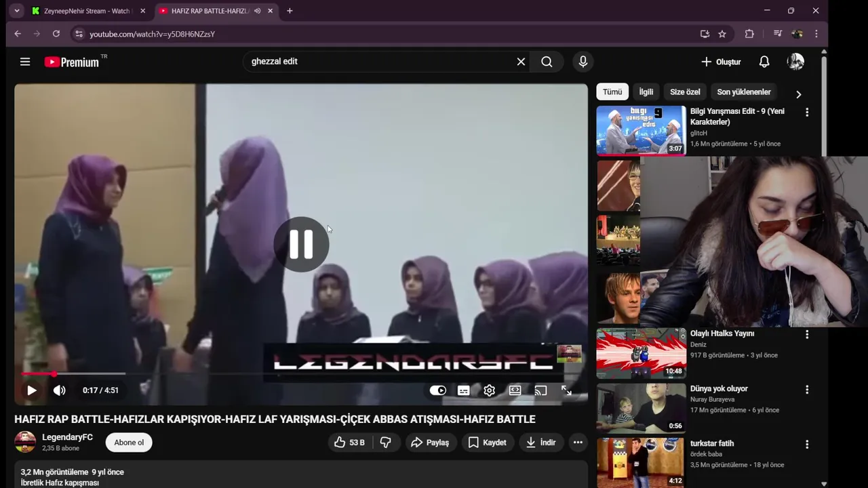Click the magnifier search button
The image size is (868, 488).
coord(547,62)
